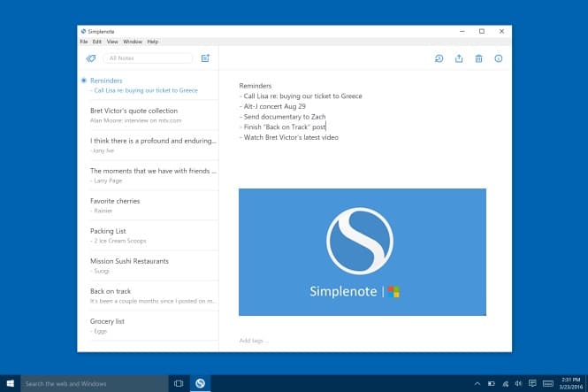The image size is (588, 392).
Task: Open note revision history
Action: pos(439,58)
